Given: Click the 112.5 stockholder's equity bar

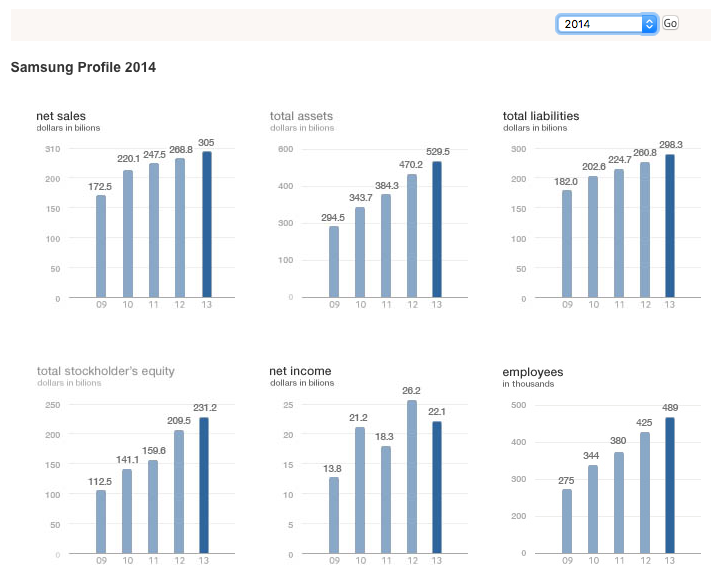Looking at the screenshot, I should click(x=101, y=521).
